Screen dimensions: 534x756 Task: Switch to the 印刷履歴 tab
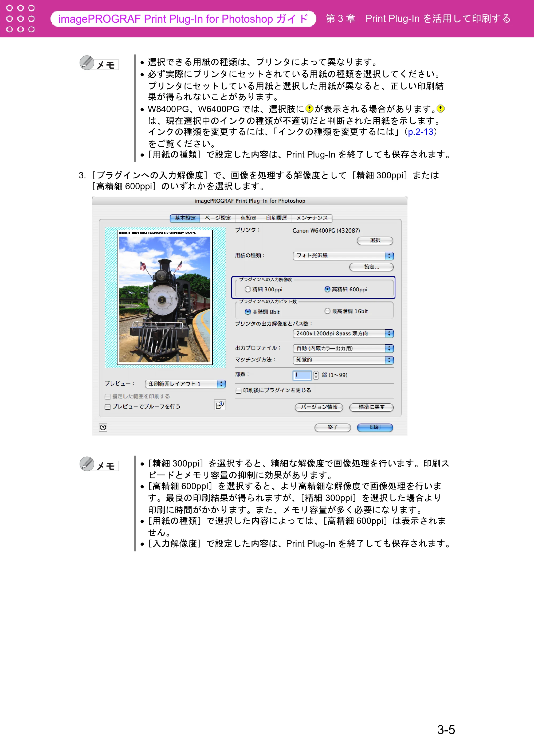click(277, 218)
